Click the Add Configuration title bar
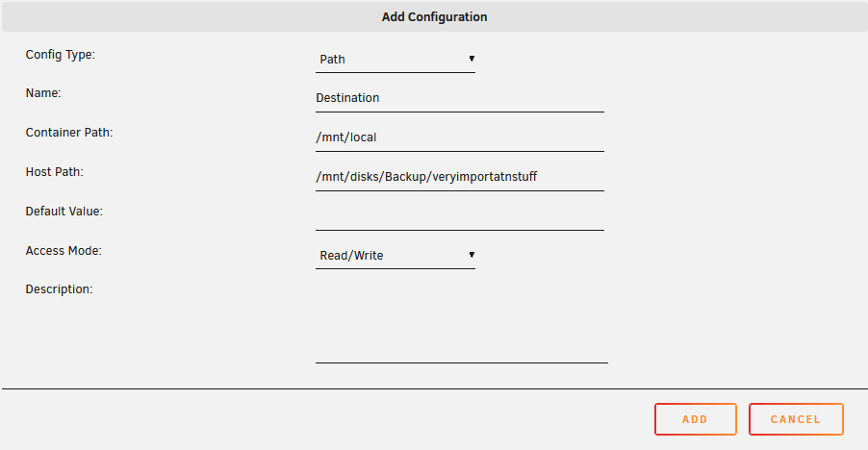Screen dimensions: 868x450 (x=434, y=16)
